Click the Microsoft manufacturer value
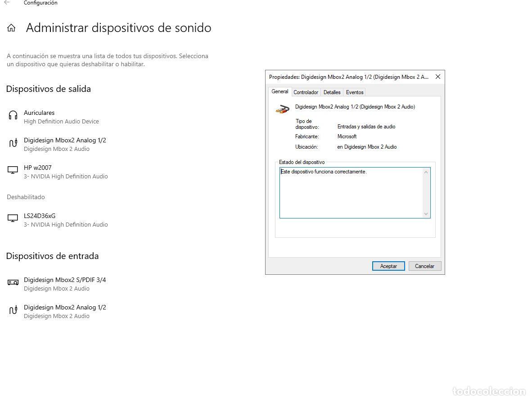 pyautogui.click(x=347, y=136)
